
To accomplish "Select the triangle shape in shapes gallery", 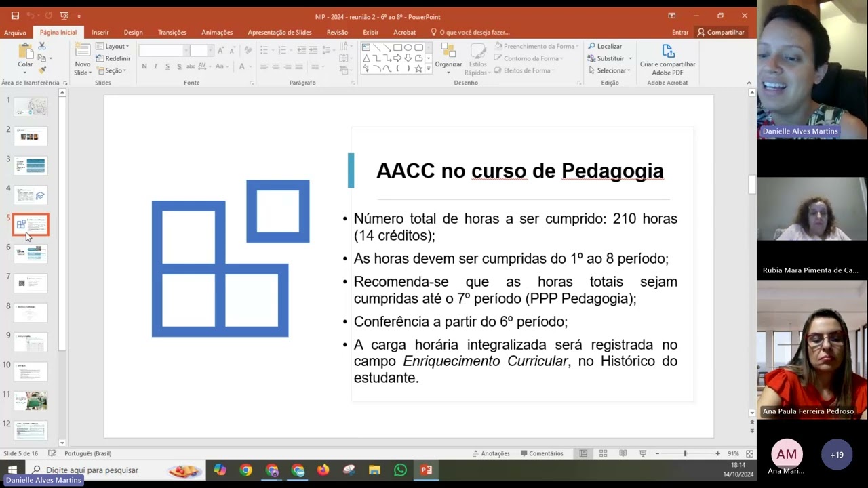I will coord(366,58).
